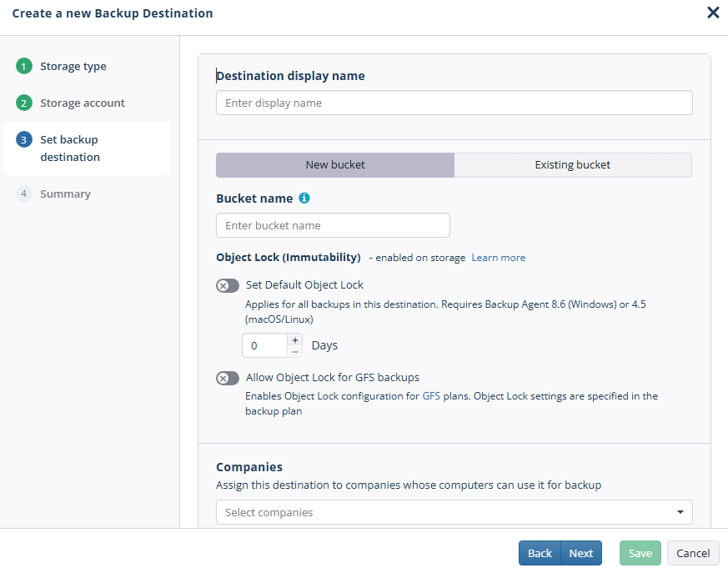Open the Summary step
This screenshot has width=728, height=573.
coord(66,194)
